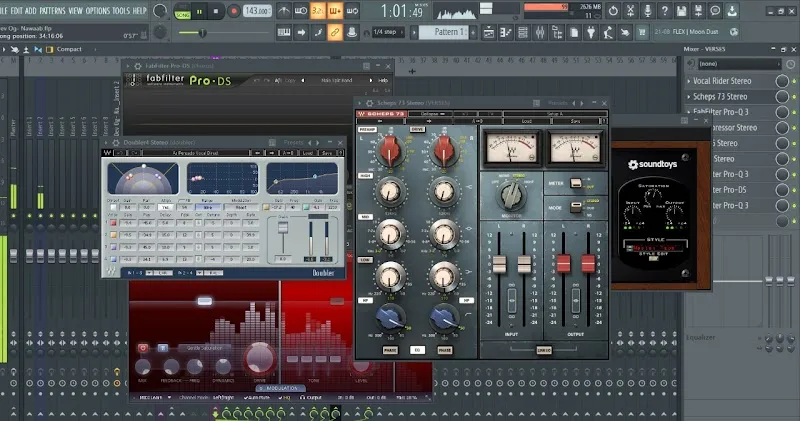800x421 pixels.
Task: Click the plus button beside Pattern 1
Action: tap(473, 32)
